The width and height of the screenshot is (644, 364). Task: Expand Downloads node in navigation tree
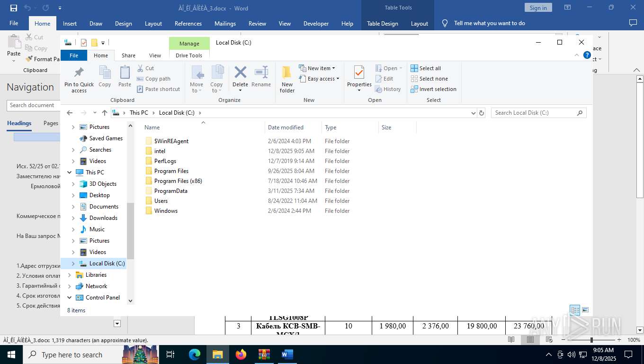point(73,218)
